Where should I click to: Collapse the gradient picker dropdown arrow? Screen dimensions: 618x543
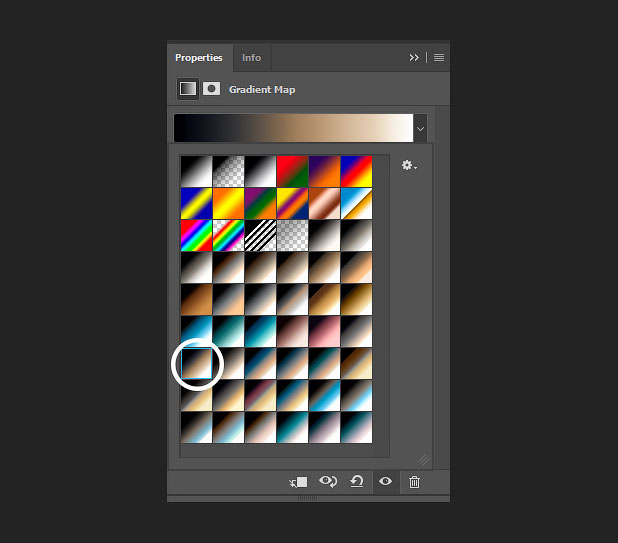coord(420,129)
